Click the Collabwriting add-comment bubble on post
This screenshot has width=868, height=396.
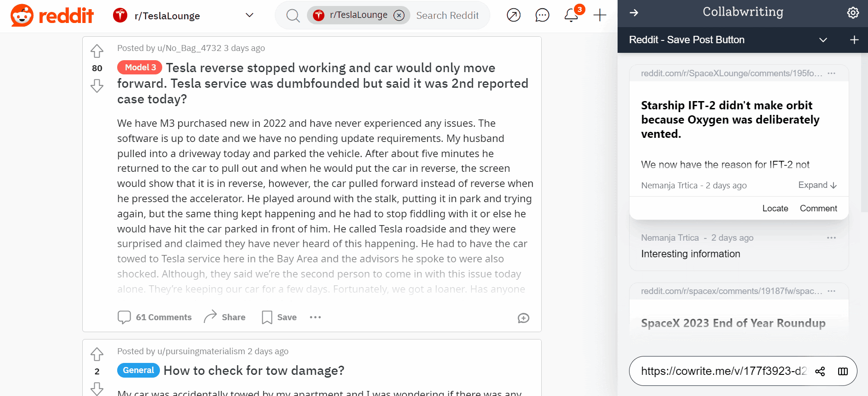(x=523, y=318)
